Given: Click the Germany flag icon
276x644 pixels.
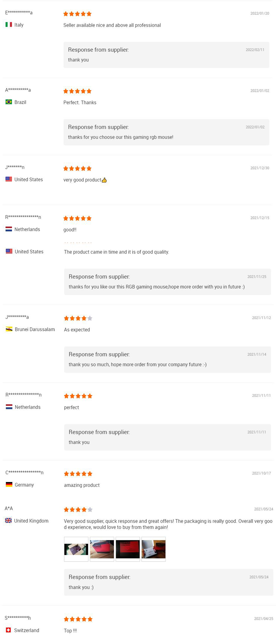Looking at the screenshot, I should click(x=9, y=484).
